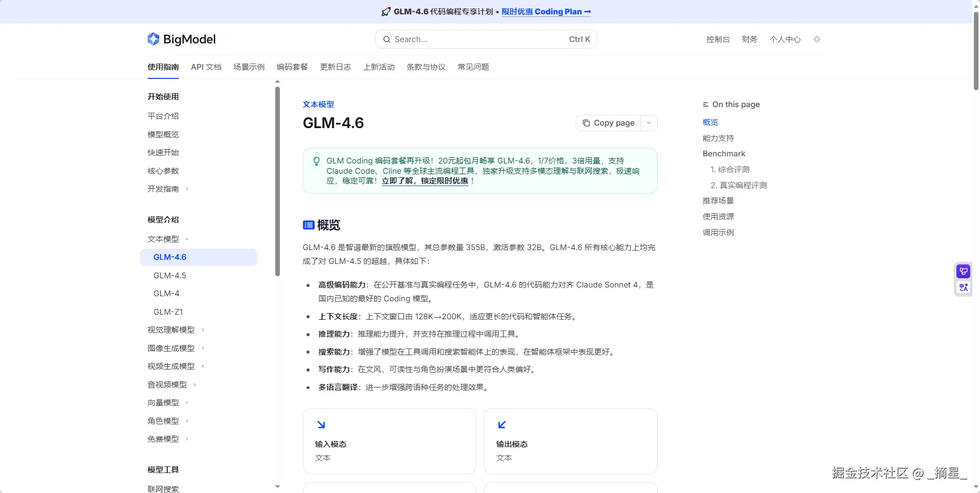
Task: Open the 常见问题 tab
Action: click(473, 67)
